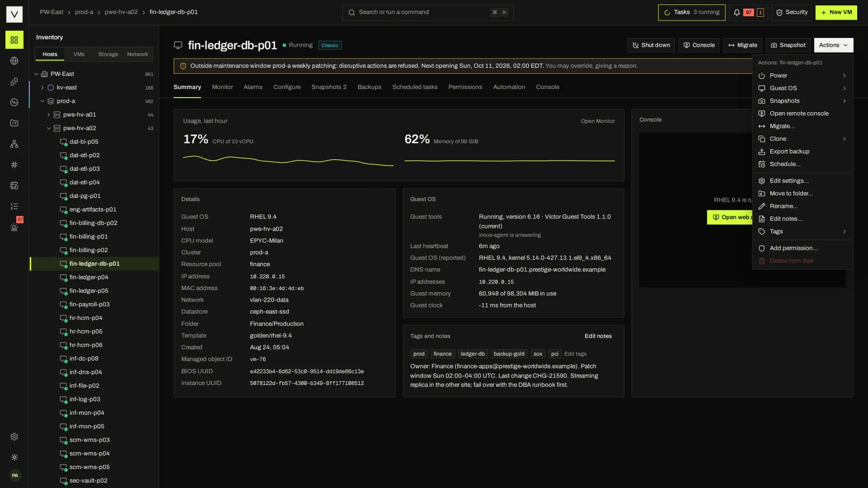Open Tasks 3 running indicator
Screen dimensions: 868x488
click(691, 12)
